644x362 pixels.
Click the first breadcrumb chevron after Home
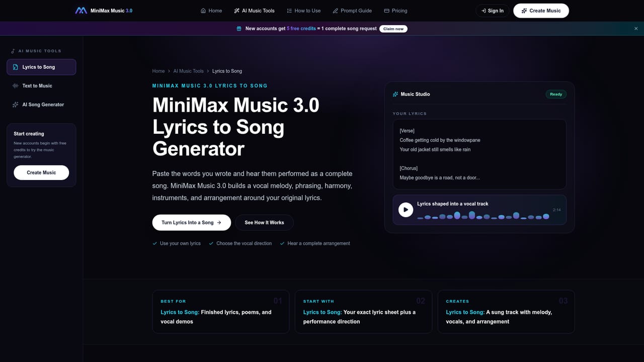point(169,71)
